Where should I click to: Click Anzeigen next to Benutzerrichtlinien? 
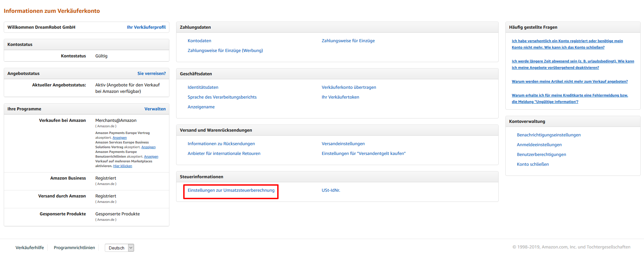(x=151, y=157)
